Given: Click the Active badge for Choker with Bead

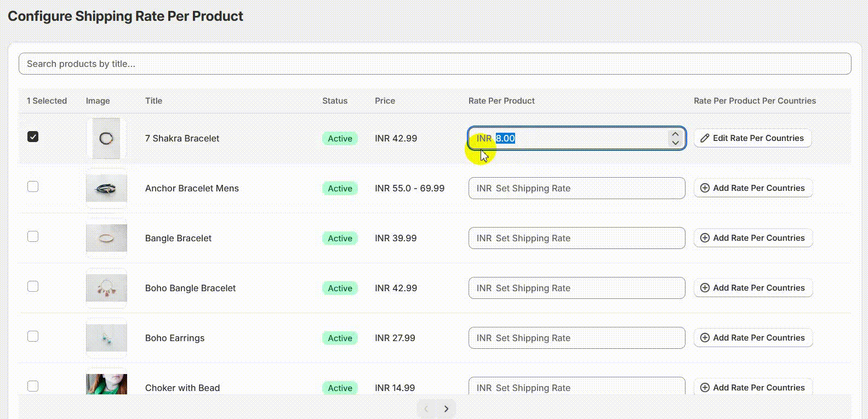Looking at the screenshot, I should (340, 388).
